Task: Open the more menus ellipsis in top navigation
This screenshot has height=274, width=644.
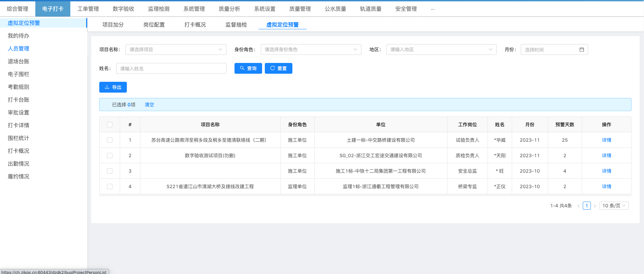Action: tap(433, 9)
